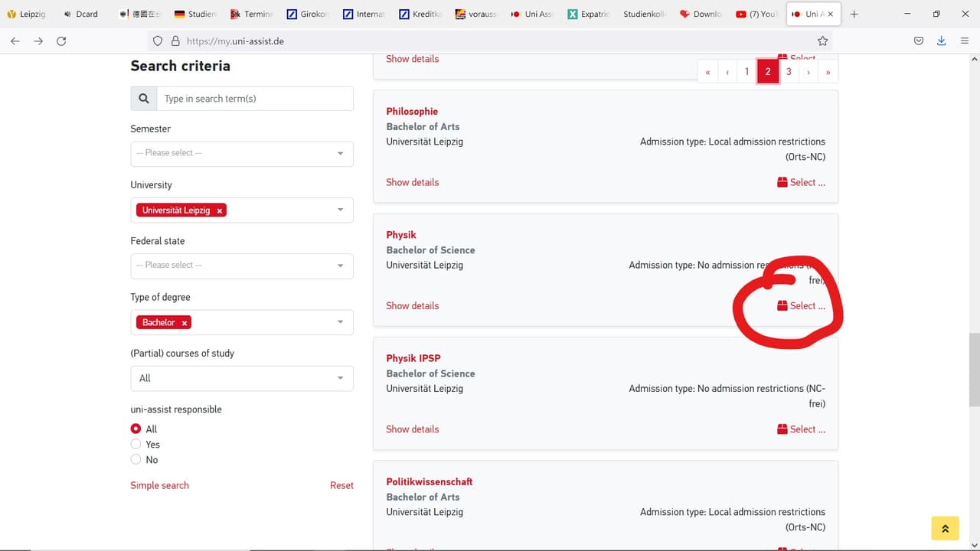Viewport: 980px width, 551px height.
Task: Switch to the Studienkolleg tab
Action: coord(645,14)
